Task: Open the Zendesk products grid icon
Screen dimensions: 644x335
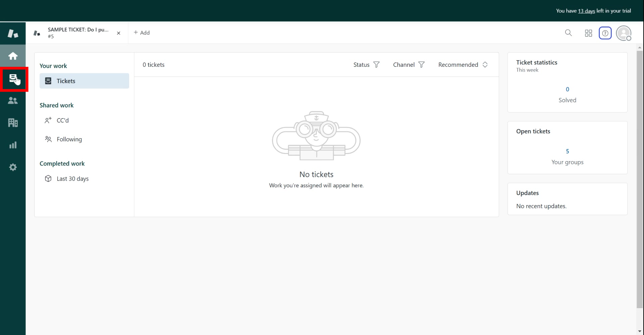Action: [588, 33]
